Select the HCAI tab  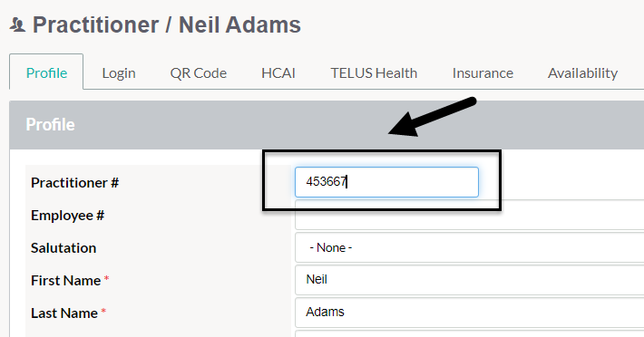(278, 73)
